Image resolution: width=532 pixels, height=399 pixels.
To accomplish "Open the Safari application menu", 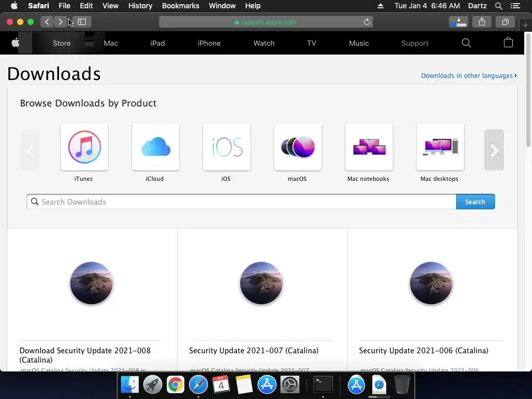I will [38, 6].
